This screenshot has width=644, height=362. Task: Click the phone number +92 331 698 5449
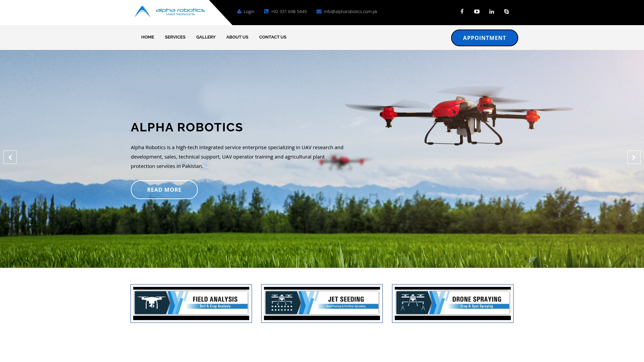[x=288, y=11]
